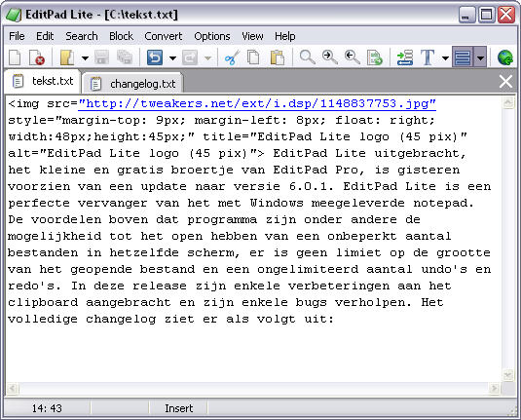The image size is (521, 420).
Task: Click the green arrow indent lines icon
Action: coord(405,57)
